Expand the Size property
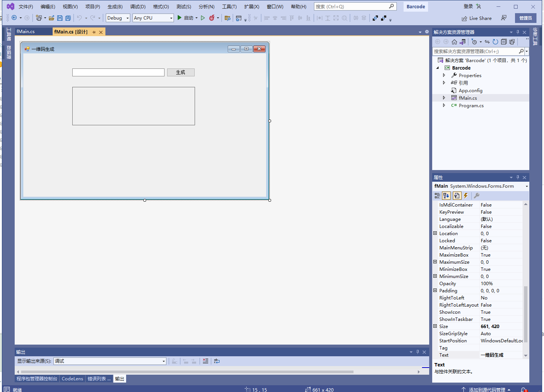 pyautogui.click(x=435, y=326)
